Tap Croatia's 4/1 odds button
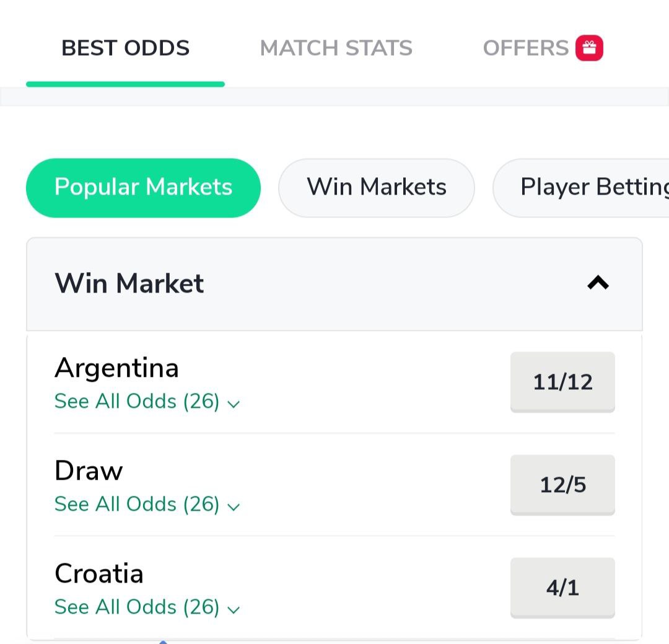 pyautogui.click(x=562, y=588)
